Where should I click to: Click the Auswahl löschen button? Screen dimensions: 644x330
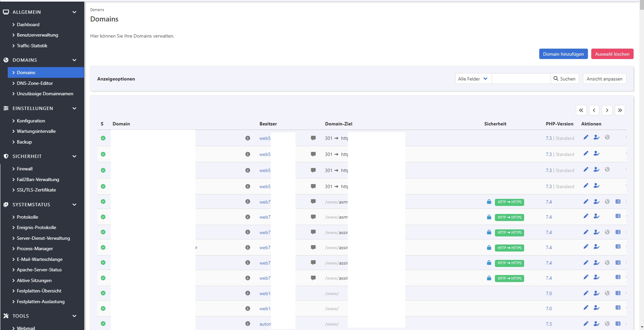tap(612, 54)
